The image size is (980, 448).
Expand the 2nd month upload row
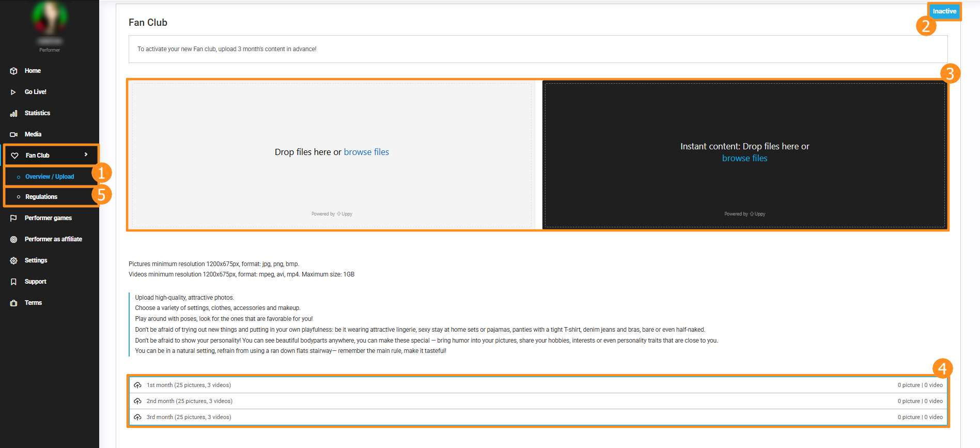tap(189, 401)
